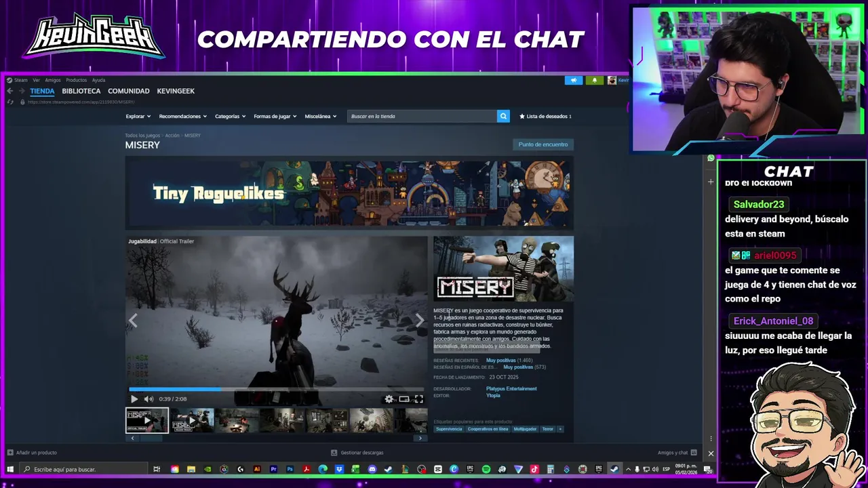Open the KEVINGEEK profile tab
Image resolution: width=868 pixels, height=488 pixels.
click(176, 91)
